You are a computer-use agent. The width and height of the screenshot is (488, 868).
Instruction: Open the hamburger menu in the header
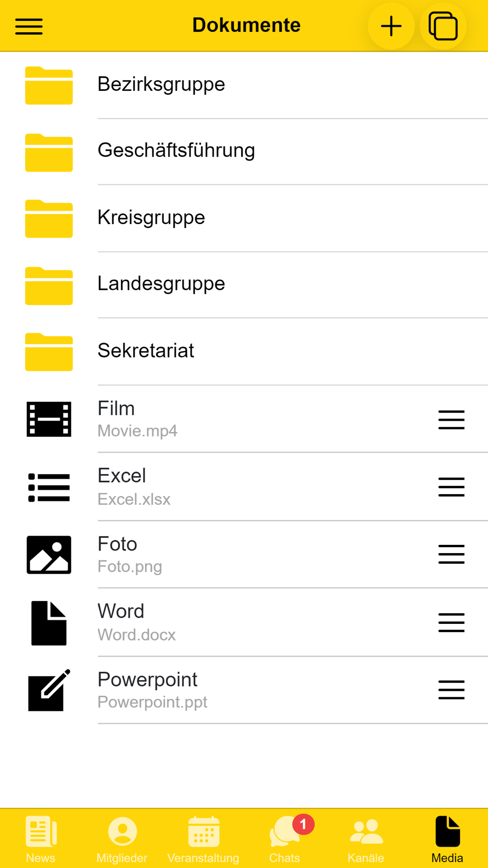(29, 26)
